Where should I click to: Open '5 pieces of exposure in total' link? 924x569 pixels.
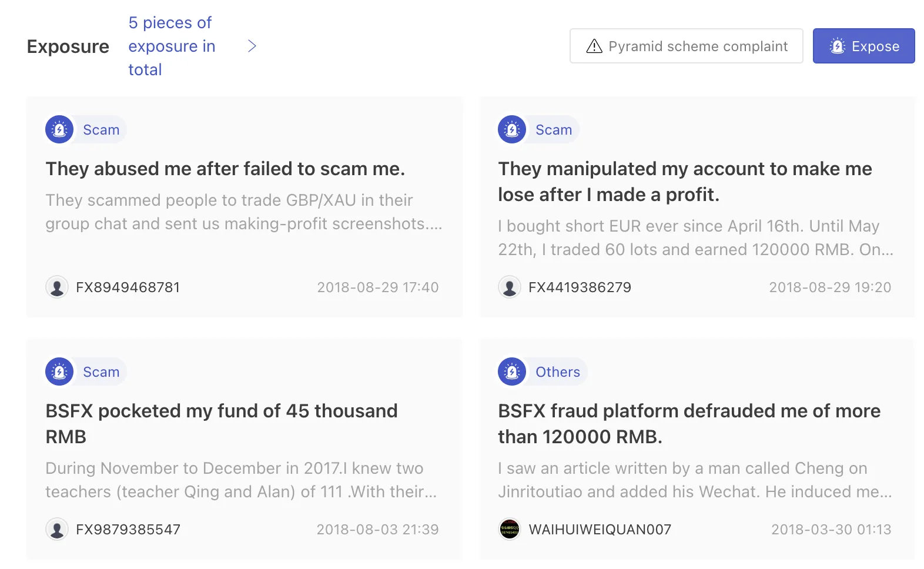click(172, 46)
